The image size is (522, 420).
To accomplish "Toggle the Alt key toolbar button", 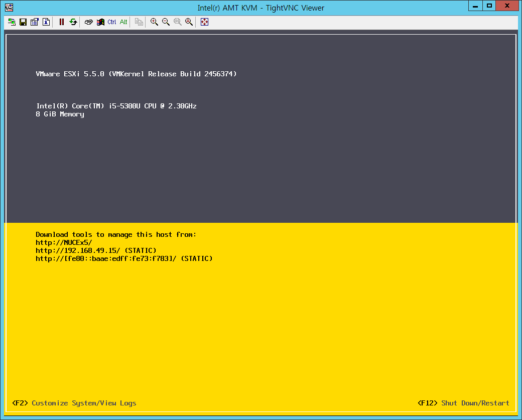I will [123, 22].
